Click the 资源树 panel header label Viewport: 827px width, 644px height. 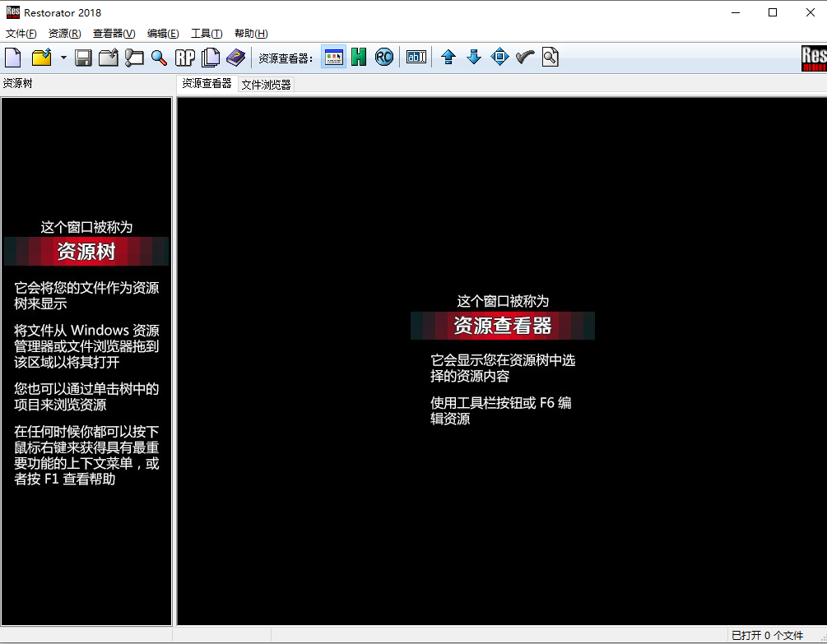point(17,83)
